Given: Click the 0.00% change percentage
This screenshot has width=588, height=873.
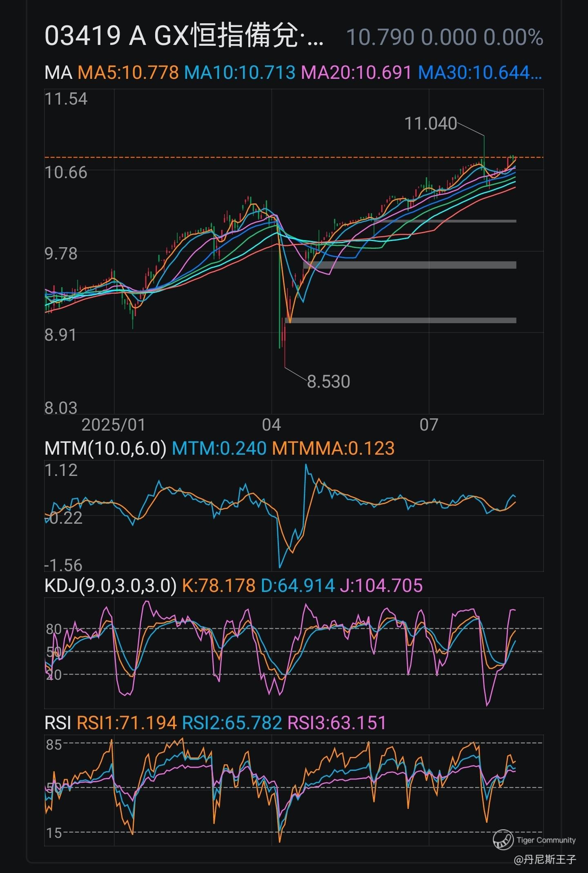Looking at the screenshot, I should [513, 37].
